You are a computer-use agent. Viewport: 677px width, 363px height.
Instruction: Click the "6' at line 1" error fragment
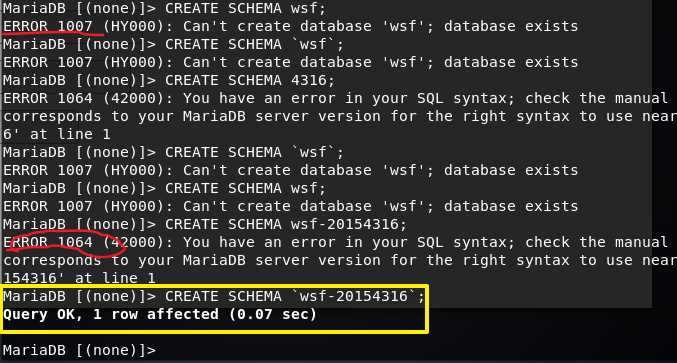[x=57, y=134]
